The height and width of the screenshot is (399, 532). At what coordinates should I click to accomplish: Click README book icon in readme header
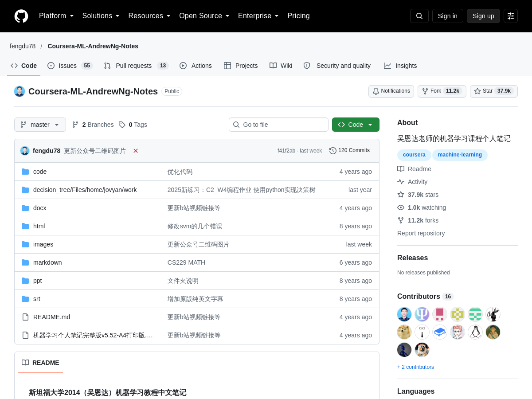tap(25, 363)
